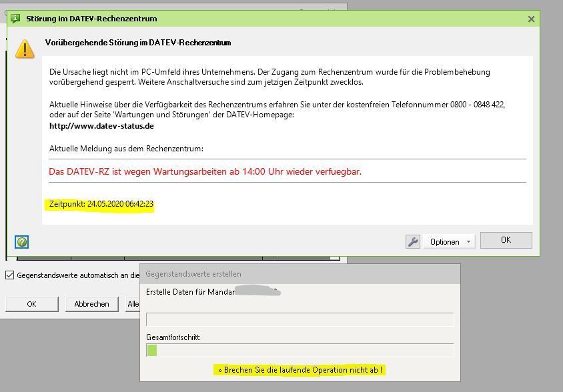Open the http://www.datev-status.de link
563x392 pixels.
pos(101,126)
